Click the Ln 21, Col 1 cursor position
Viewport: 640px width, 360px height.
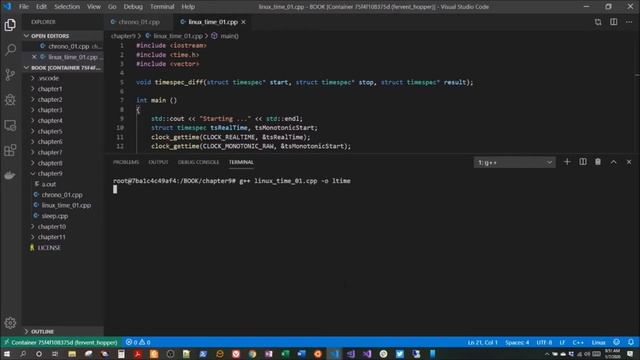click(482, 342)
